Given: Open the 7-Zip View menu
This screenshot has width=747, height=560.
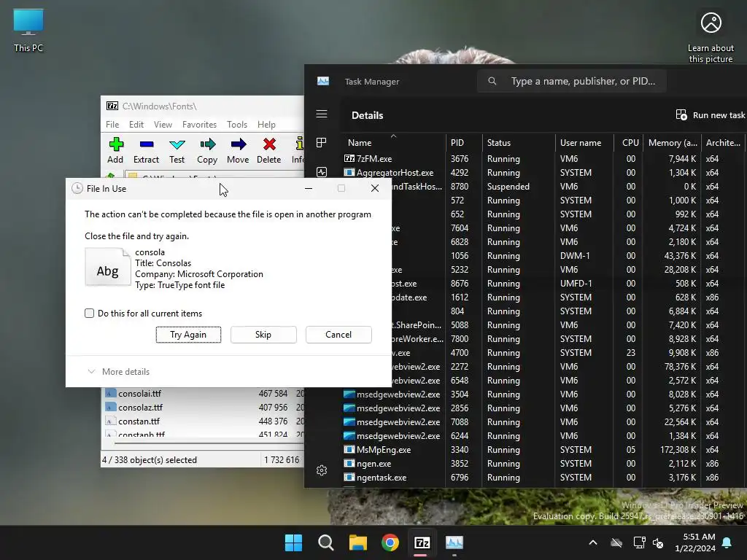Looking at the screenshot, I should [163, 125].
